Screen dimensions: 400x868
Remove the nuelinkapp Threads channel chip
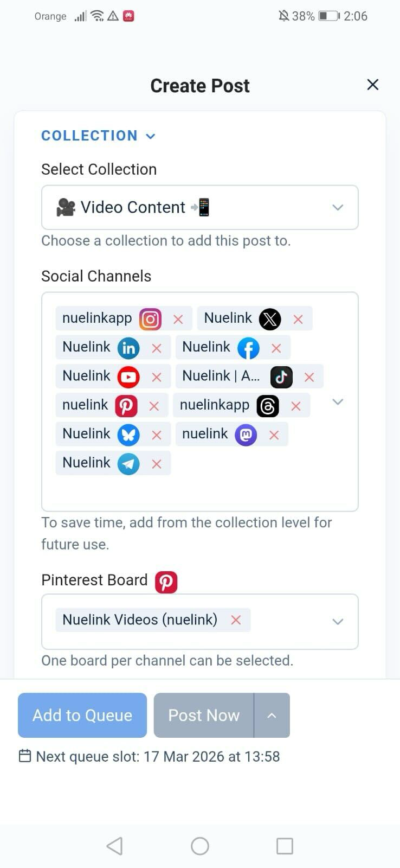[x=295, y=406]
